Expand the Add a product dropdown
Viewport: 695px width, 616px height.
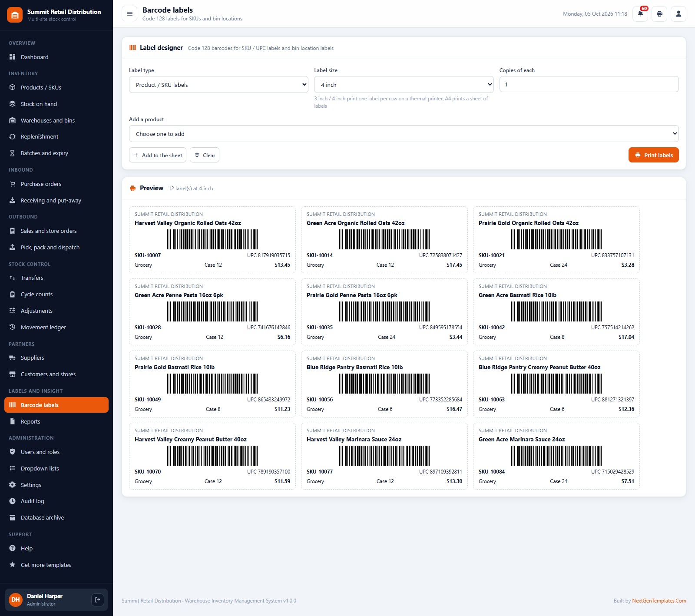(404, 134)
